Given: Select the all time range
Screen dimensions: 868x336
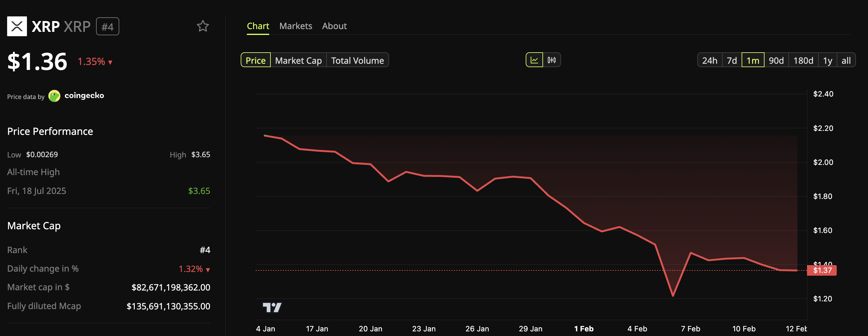Looking at the screenshot, I should [x=846, y=60].
